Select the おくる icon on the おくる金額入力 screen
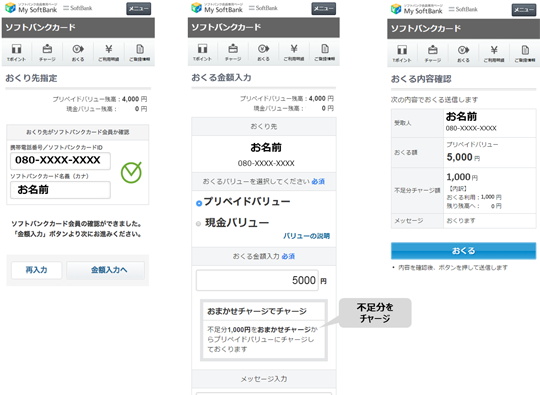The width and height of the screenshot is (540, 395). click(x=263, y=52)
